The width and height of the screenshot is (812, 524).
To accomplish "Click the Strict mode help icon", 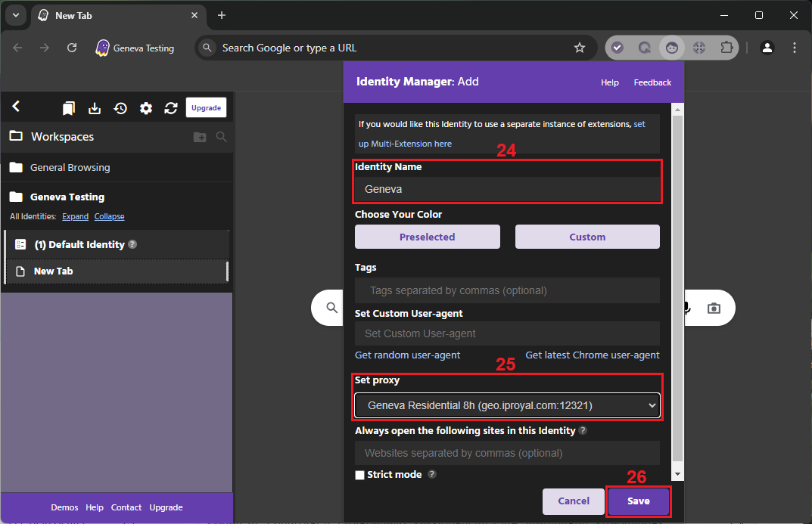I will click(432, 474).
